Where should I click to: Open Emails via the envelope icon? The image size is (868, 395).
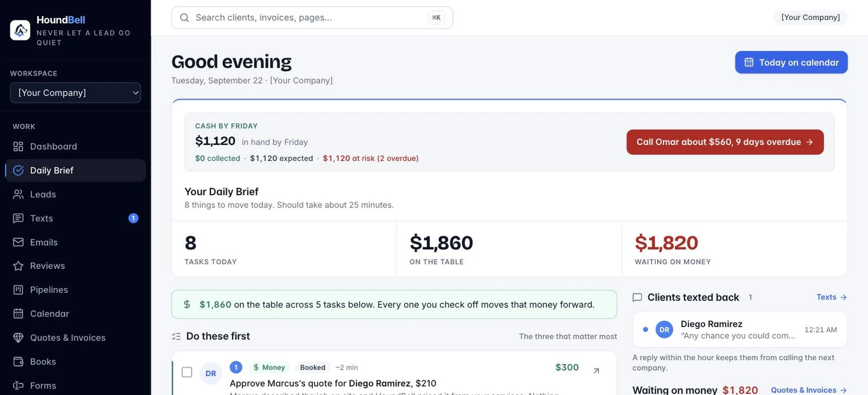pos(18,242)
